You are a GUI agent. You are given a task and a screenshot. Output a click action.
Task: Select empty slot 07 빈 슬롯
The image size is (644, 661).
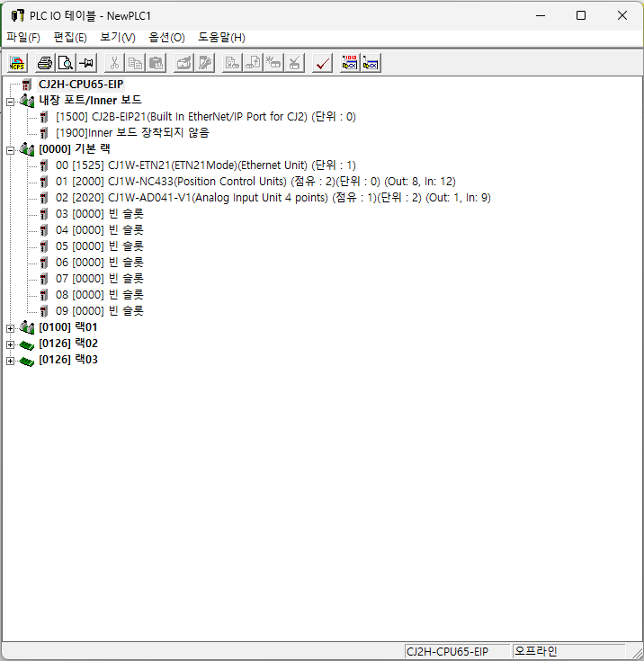[x=100, y=278]
